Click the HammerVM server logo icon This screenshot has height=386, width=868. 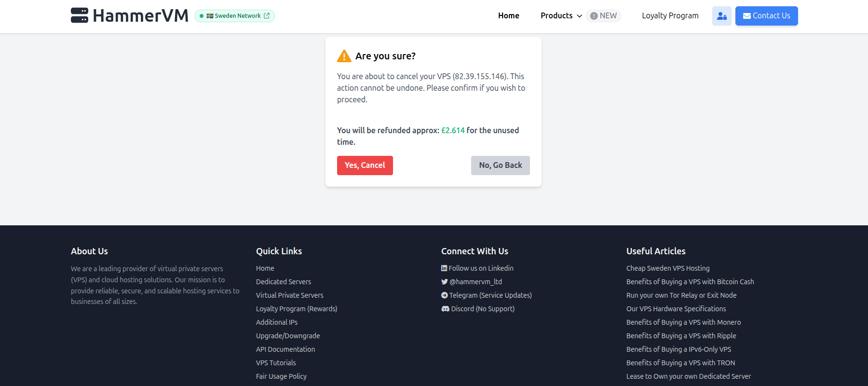(x=80, y=15)
